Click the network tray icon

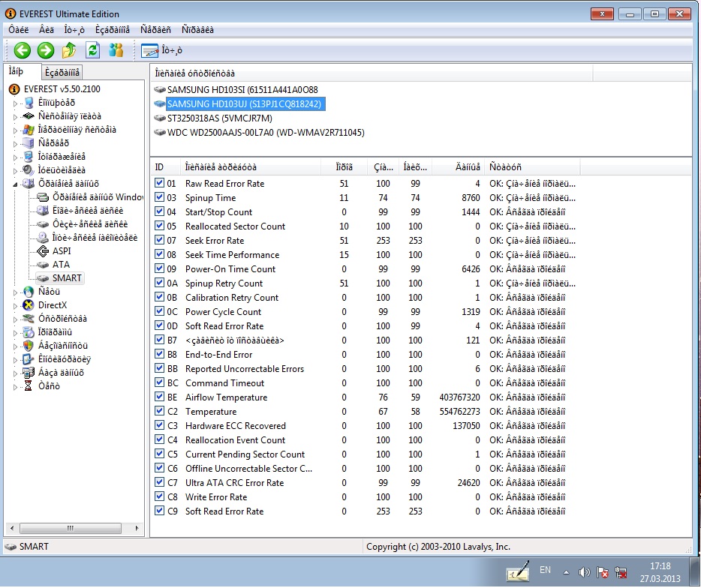tap(621, 572)
